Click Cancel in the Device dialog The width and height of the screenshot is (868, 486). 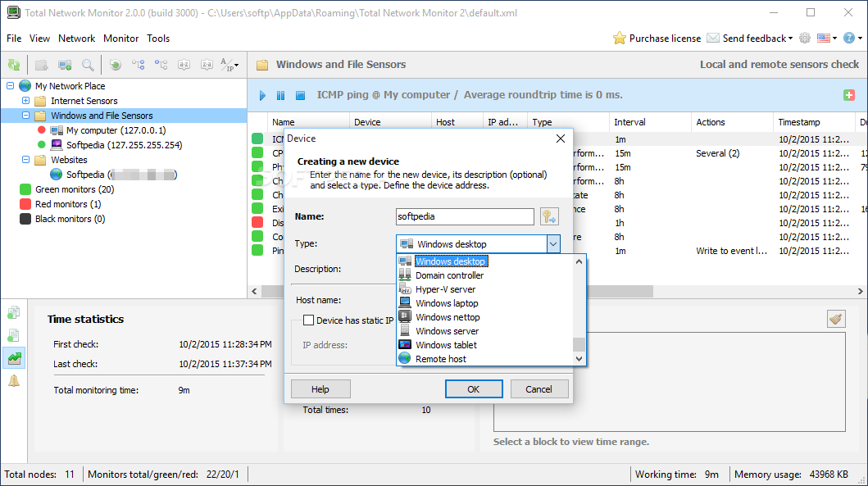click(x=539, y=389)
